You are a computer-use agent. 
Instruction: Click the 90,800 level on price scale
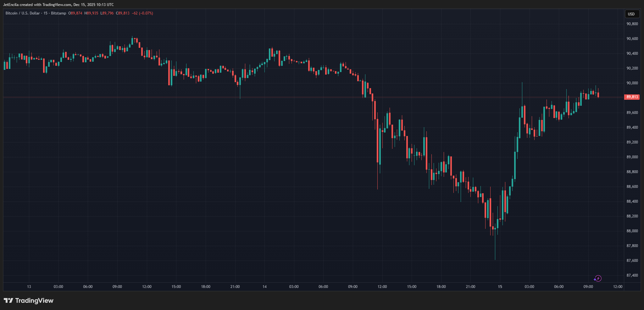point(632,24)
